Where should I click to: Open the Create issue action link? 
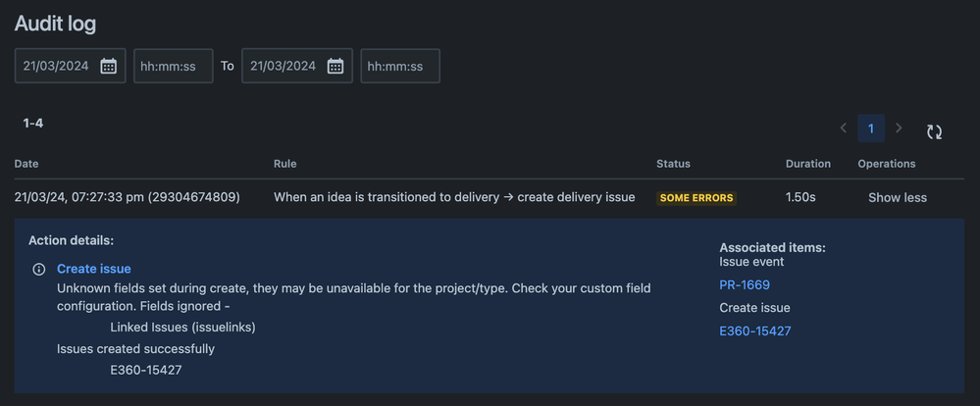pos(94,270)
